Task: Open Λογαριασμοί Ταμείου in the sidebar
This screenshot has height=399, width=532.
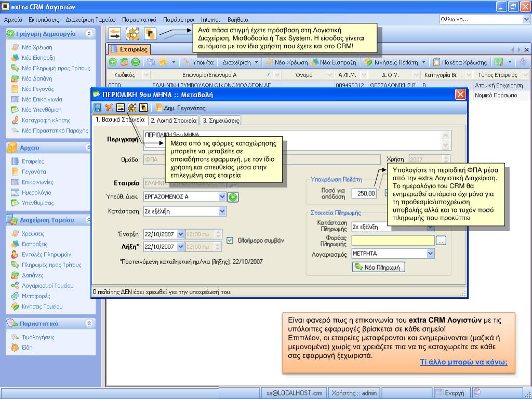Action: click(x=47, y=286)
